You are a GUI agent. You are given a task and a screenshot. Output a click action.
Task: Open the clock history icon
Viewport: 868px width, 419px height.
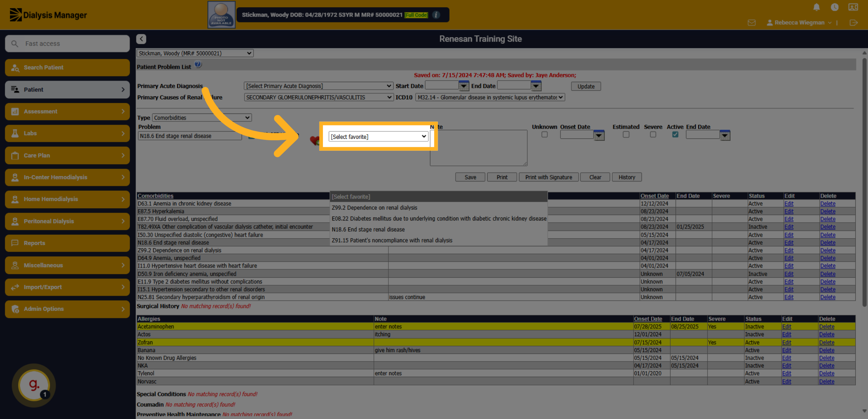[835, 7]
